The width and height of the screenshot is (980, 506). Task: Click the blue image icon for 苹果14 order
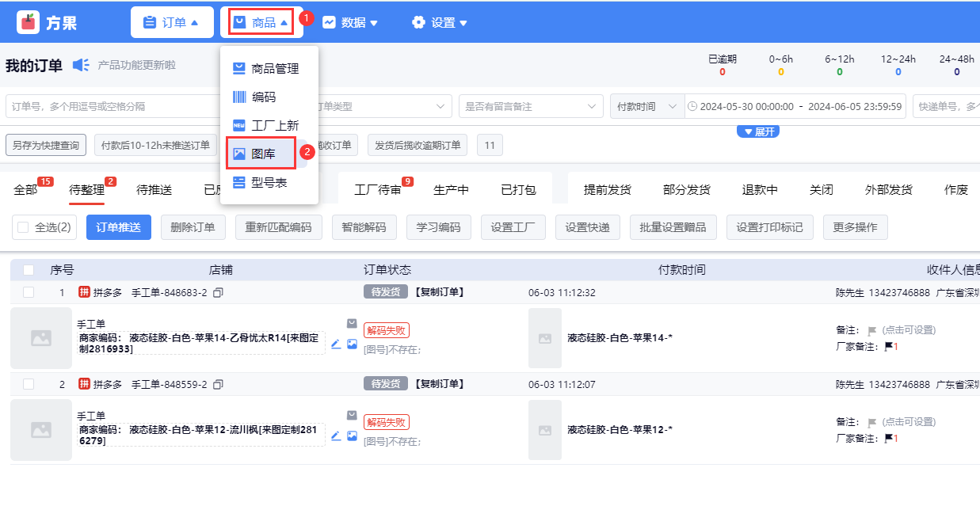[x=352, y=344]
